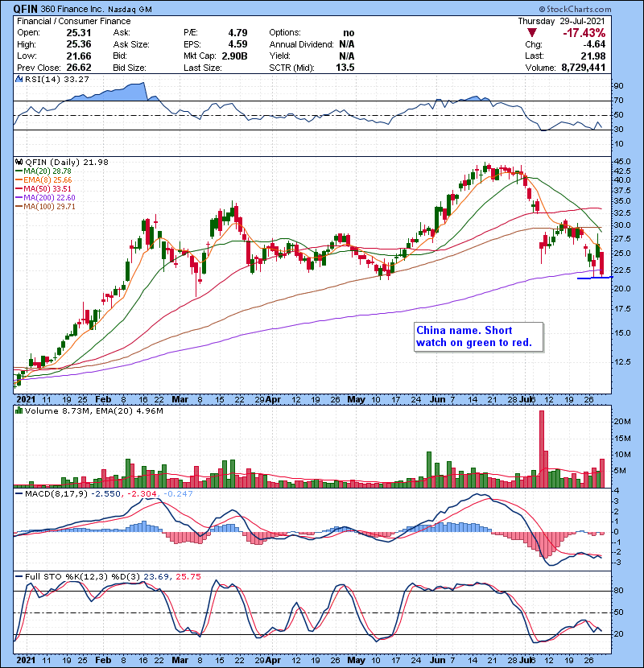
Task: Click the Chg -4.64 value
Action: [x=595, y=44]
